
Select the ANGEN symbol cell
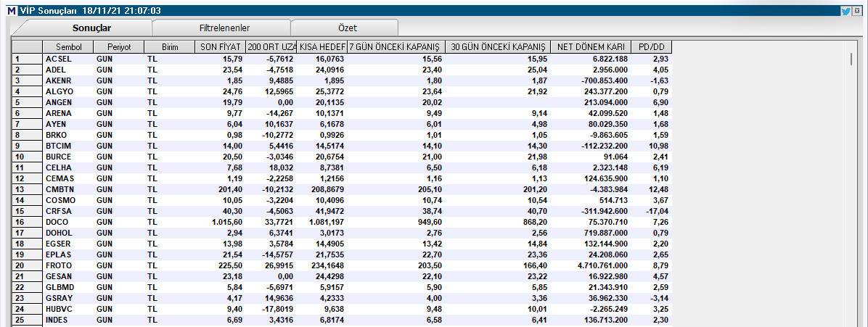click(x=59, y=102)
